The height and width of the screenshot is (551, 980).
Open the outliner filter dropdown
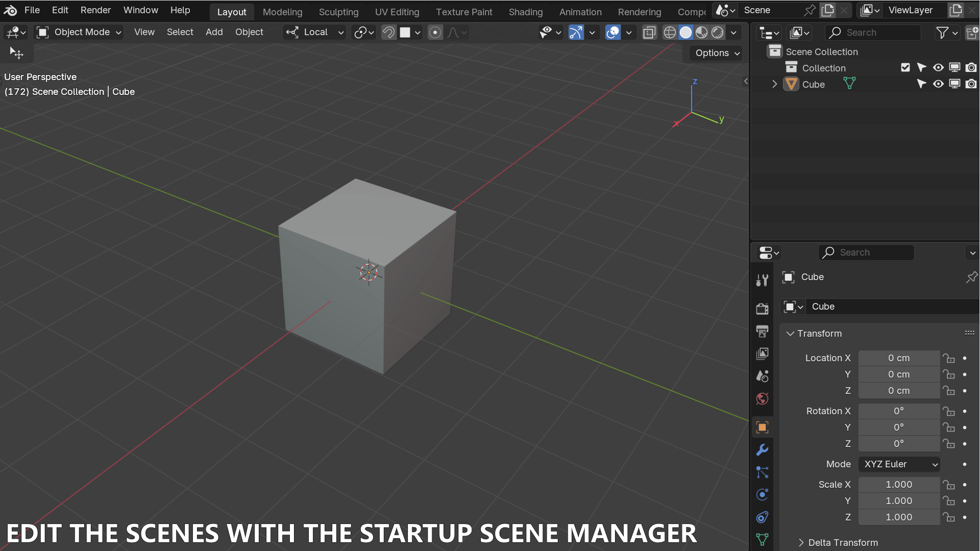947,32
